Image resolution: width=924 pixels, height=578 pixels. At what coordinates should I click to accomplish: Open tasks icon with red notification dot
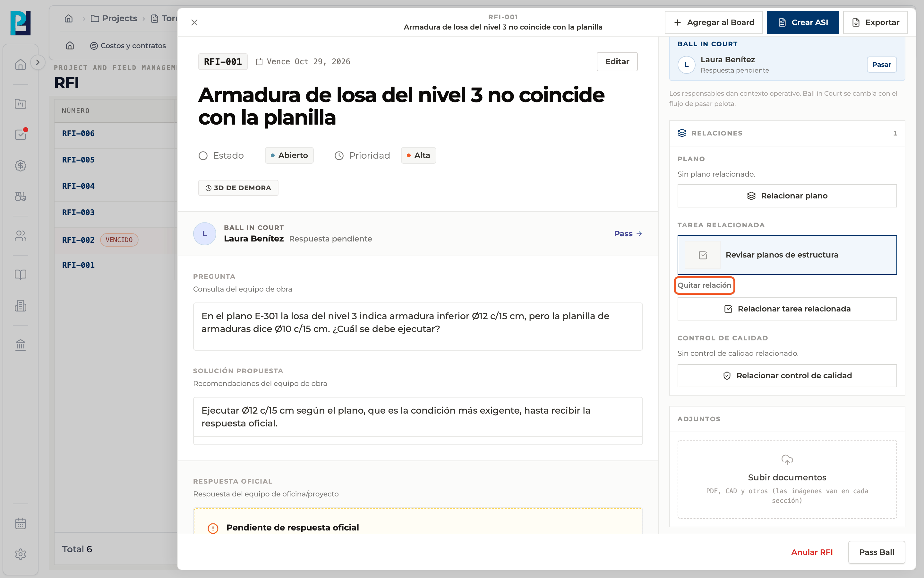(x=21, y=135)
